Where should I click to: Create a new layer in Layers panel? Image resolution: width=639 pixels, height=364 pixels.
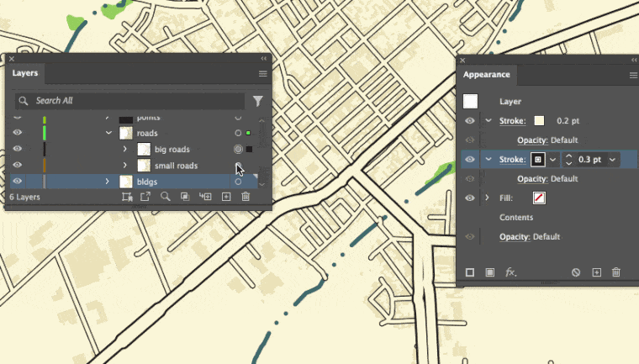pos(225,197)
